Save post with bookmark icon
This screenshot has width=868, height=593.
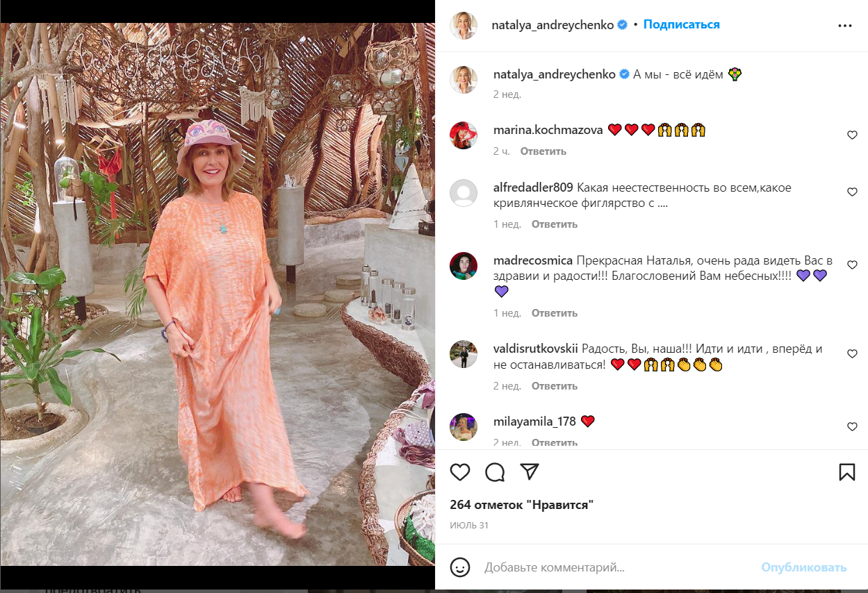tap(846, 472)
